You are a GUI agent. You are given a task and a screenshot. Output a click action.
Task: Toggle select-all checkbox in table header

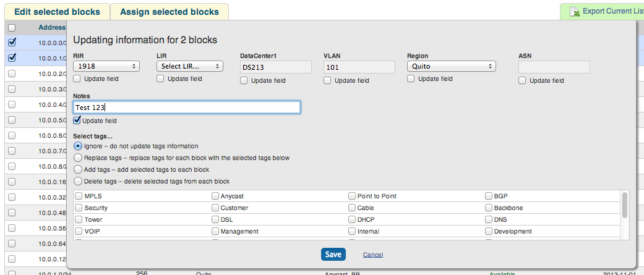pos(12,28)
